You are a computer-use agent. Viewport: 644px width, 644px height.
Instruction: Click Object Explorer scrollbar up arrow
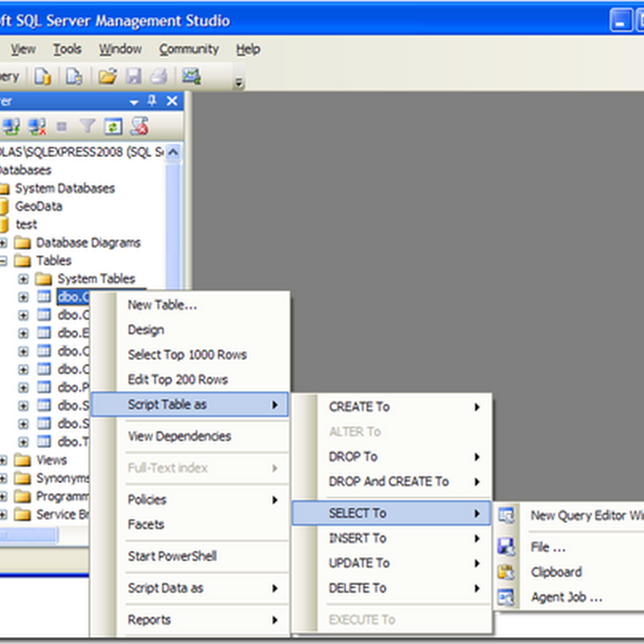(173, 152)
